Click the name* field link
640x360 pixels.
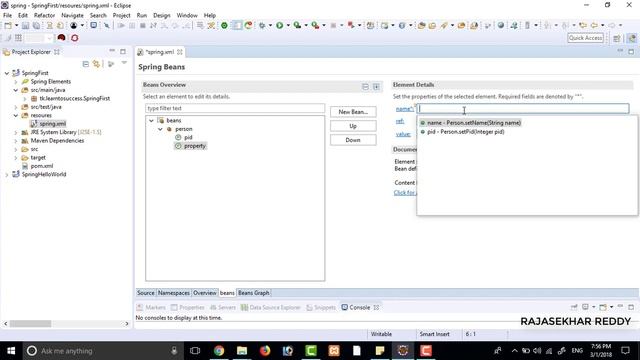404,109
